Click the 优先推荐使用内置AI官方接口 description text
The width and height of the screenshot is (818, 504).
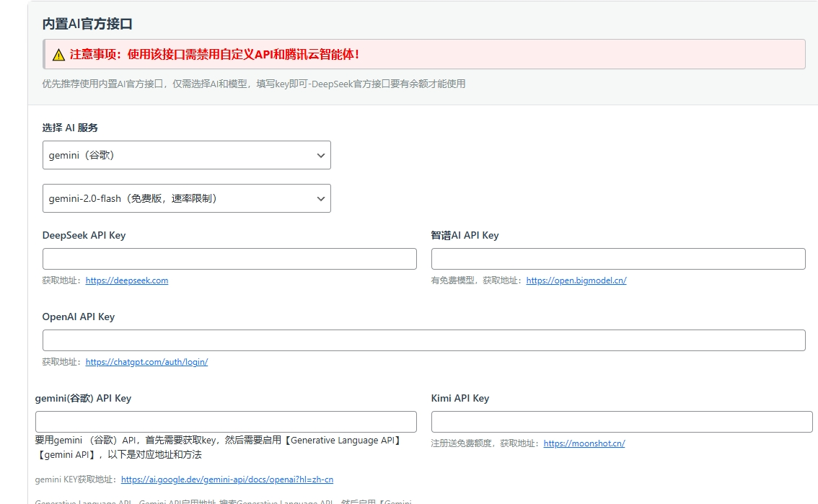[x=253, y=84]
